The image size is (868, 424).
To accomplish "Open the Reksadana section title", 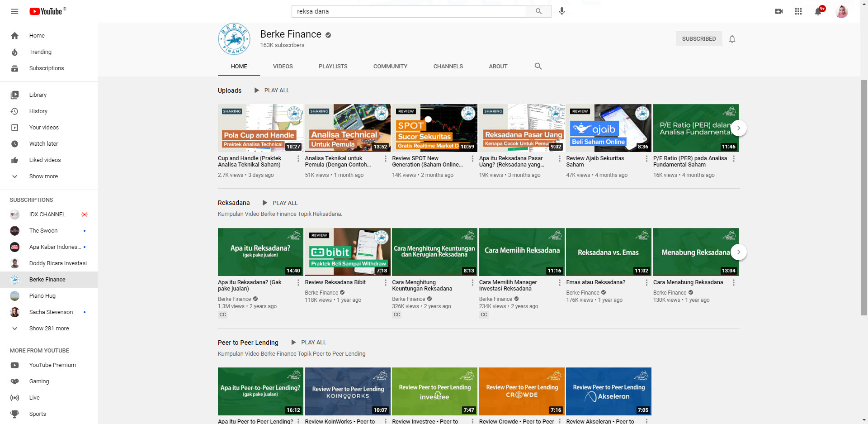I will click(x=234, y=203).
